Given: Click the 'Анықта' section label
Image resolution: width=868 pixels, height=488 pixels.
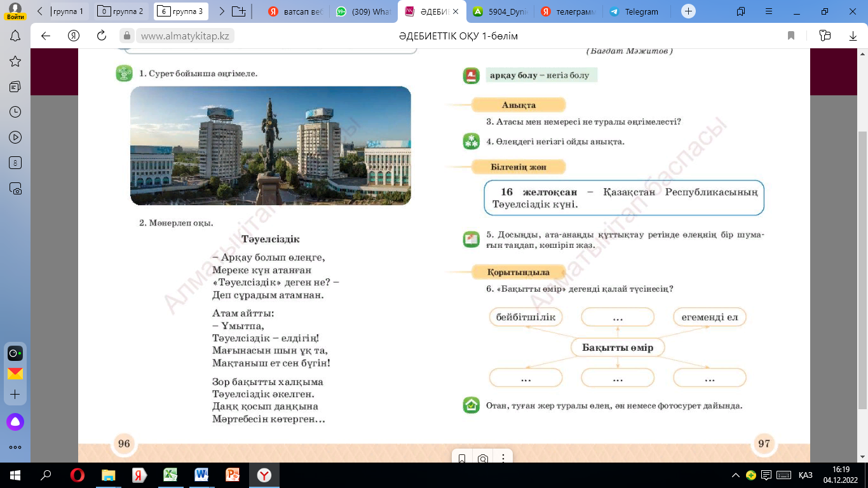Looking at the screenshot, I should pyautogui.click(x=519, y=105).
